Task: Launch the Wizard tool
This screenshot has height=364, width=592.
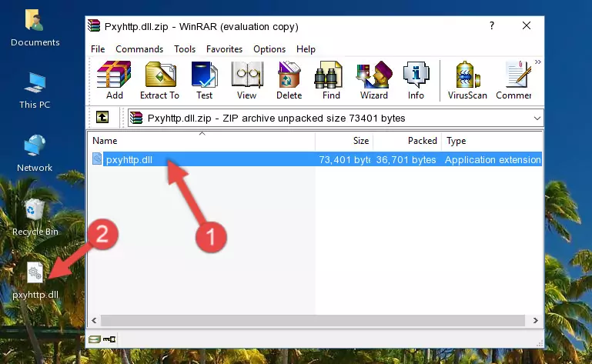Action: click(x=374, y=81)
